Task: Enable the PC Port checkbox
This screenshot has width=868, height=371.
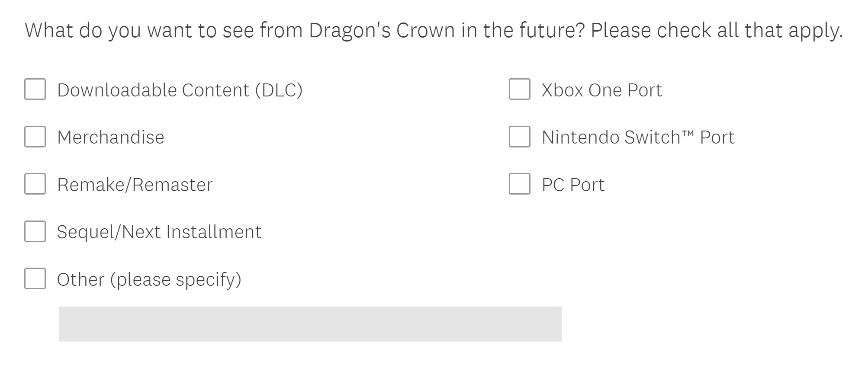Action: pyautogui.click(x=519, y=184)
